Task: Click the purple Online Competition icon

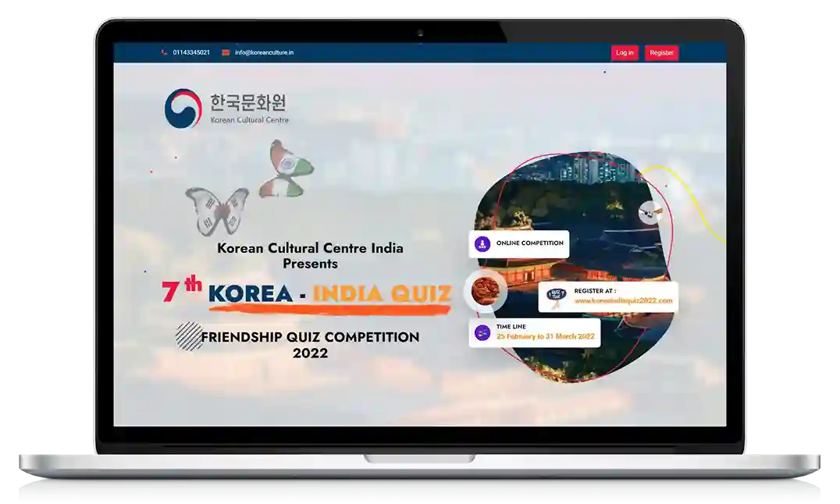Action: click(482, 243)
